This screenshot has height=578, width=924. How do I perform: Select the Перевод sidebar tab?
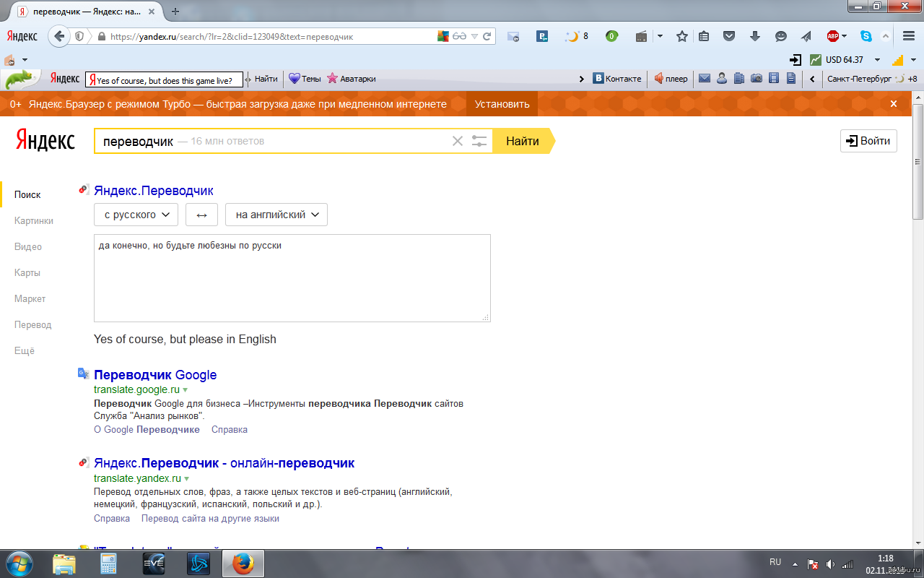(33, 324)
